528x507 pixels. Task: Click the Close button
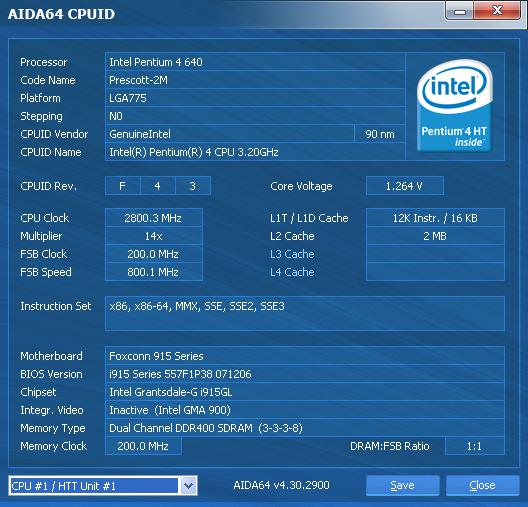click(482, 485)
